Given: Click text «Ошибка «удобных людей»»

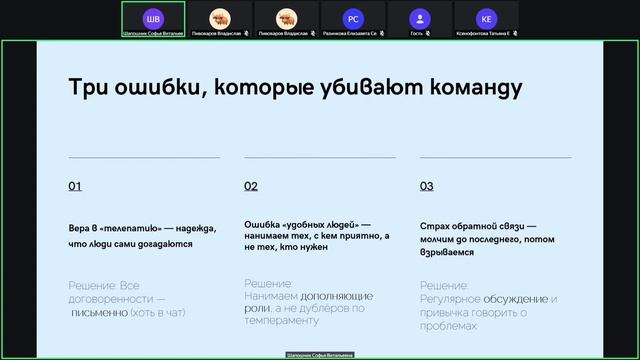Looking at the screenshot, I should pos(302,224).
